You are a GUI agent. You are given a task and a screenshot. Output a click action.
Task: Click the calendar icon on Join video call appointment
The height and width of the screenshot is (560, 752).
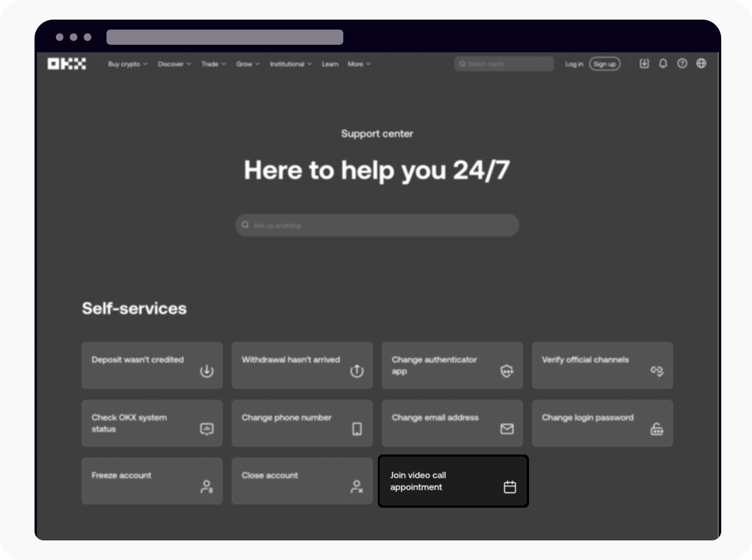pyautogui.click(x=510, y=486)
